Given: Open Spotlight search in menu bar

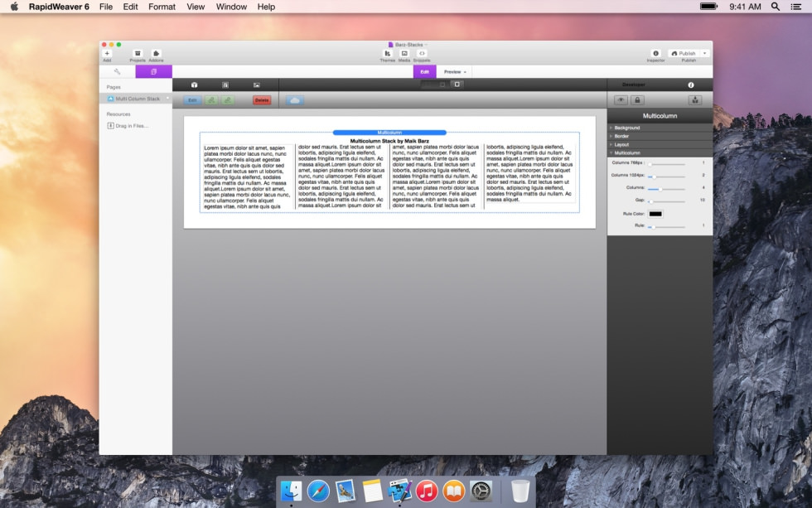Looking at the screenshot, I should 776,7.
